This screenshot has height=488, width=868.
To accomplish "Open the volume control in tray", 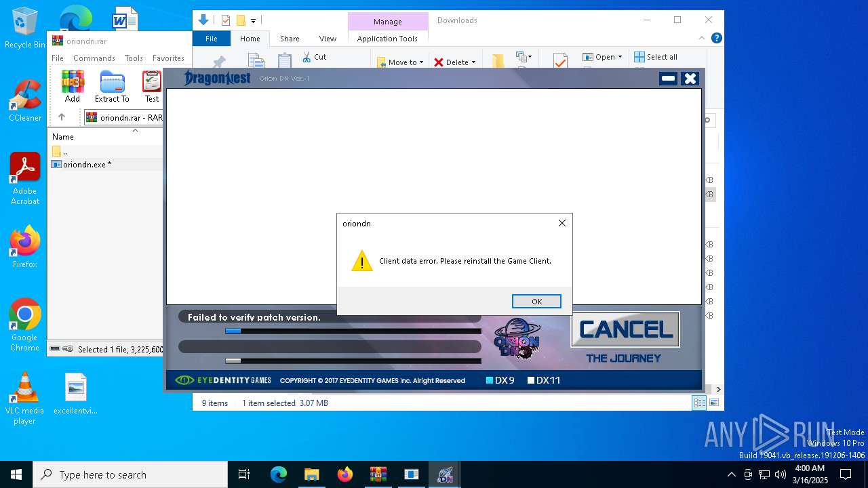I will pyautogui.click(x=781, y=474).
